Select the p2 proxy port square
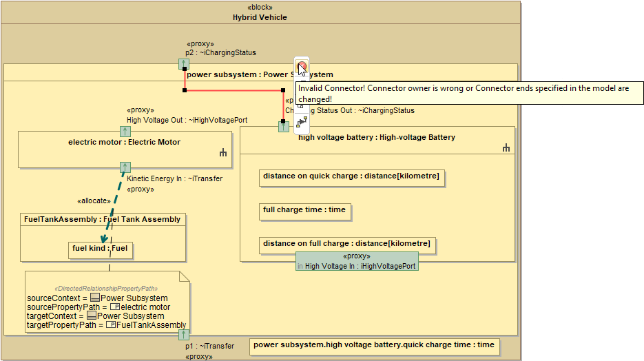 click(x=184, y=64)
